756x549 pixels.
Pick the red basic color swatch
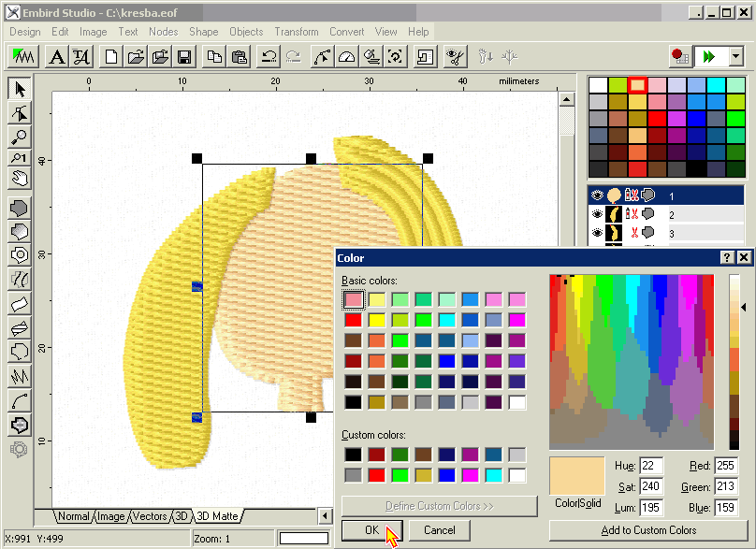click(x=353, y=320)
